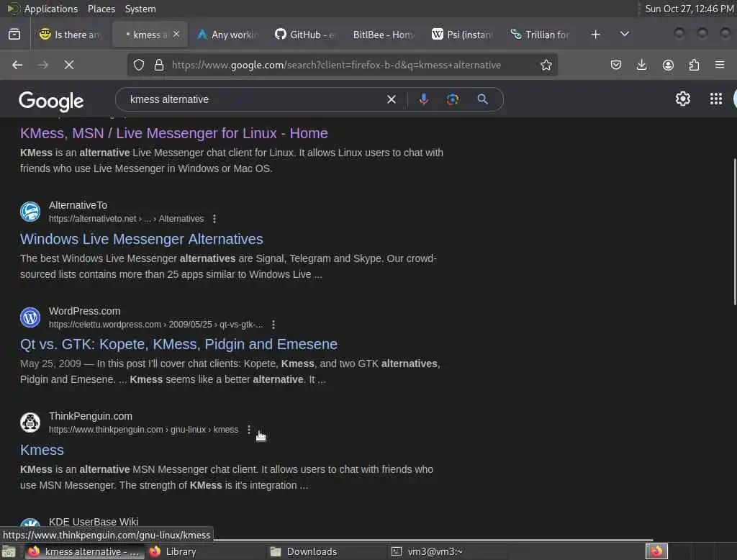The image size is (737, 560).
Task: Click the Google search magnifier button
Action: (482, 99)
